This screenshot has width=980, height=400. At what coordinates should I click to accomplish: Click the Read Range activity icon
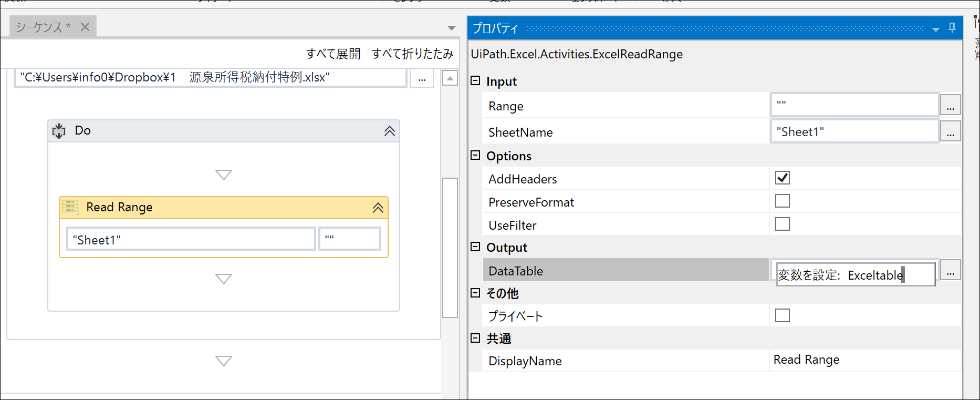pyautogui.click(x=70, y=207)
